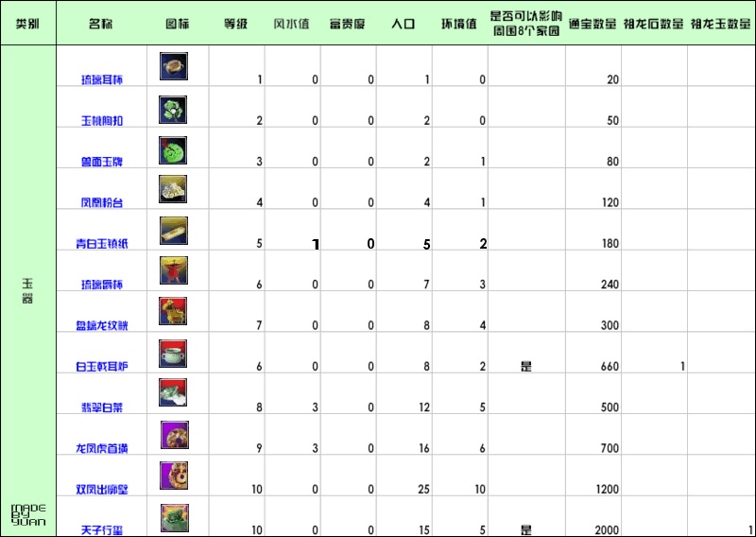Click the 青白玉镇纸 link

click(102, 244)
